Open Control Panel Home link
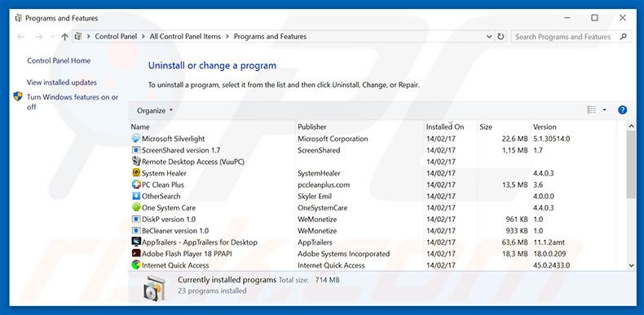Viewport: 644px width, 315px height. coord(59,60)
